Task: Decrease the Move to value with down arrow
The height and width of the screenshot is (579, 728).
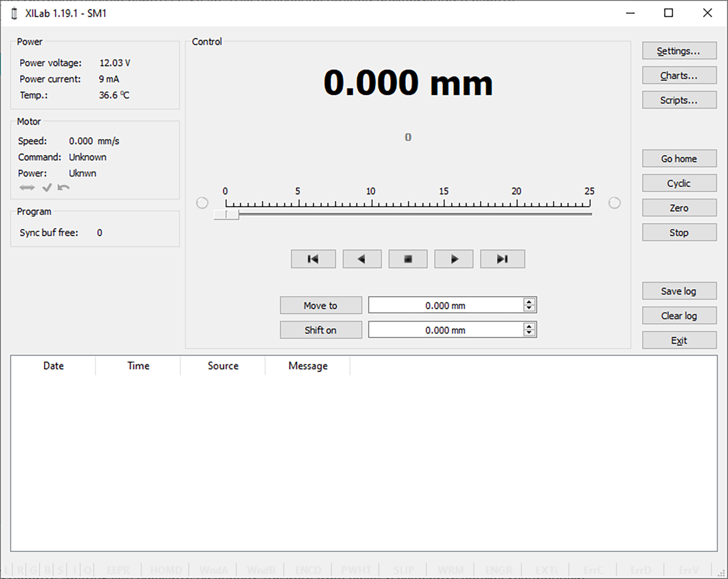Action: click(529, 309)
